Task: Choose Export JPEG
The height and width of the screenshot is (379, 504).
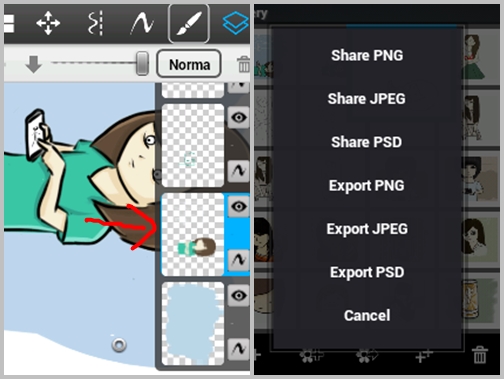Action: (367, 229)
